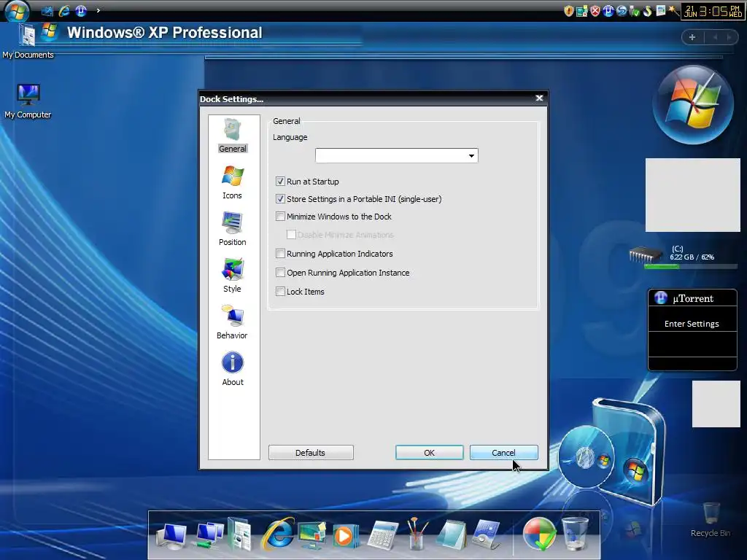
Task: Open the General section in Dock Settings
Action: coord(233,136)
